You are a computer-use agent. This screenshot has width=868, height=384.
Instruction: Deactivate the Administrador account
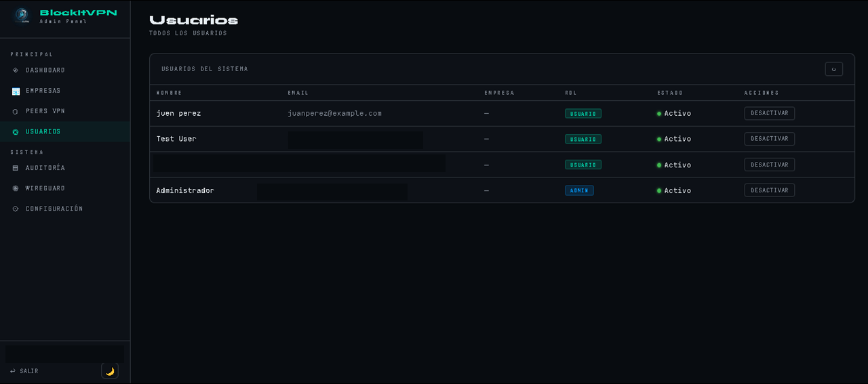[769, 190]
